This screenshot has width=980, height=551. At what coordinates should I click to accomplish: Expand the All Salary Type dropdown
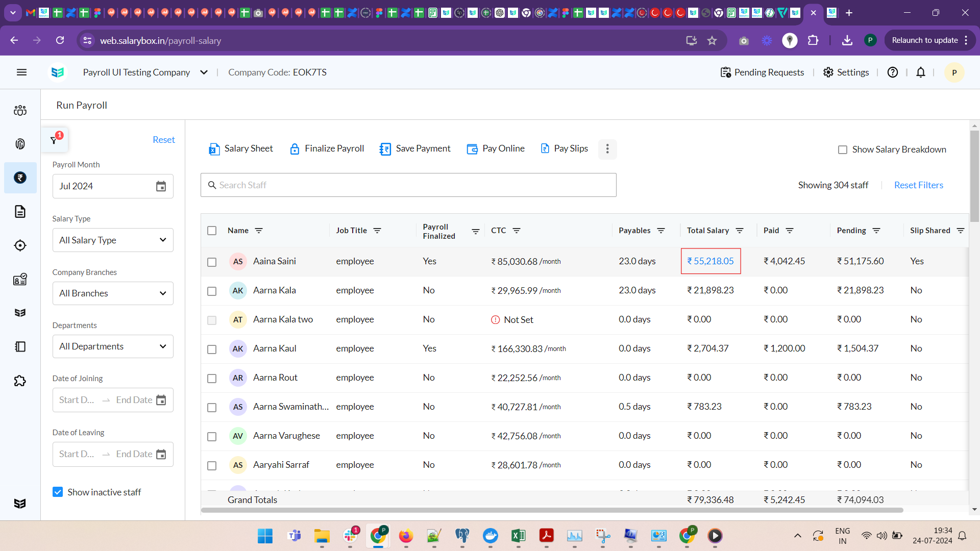[113, 240]
